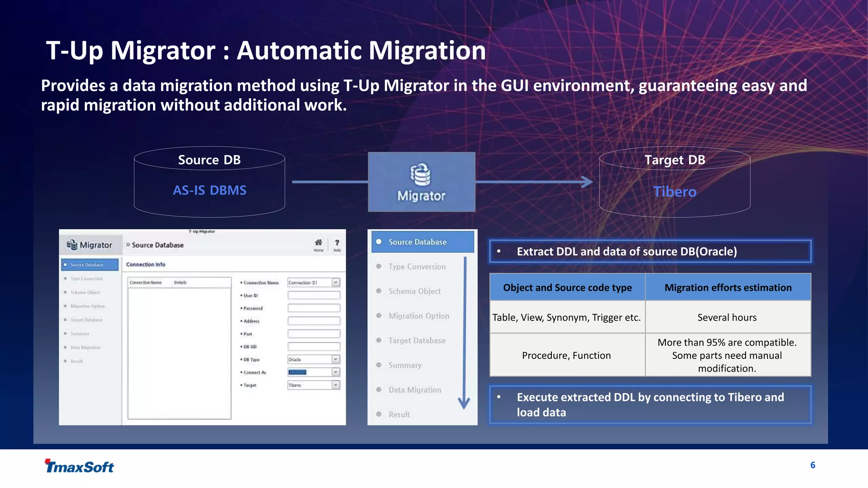Choose Schema Object in the enlarged step list

(415, 291)
